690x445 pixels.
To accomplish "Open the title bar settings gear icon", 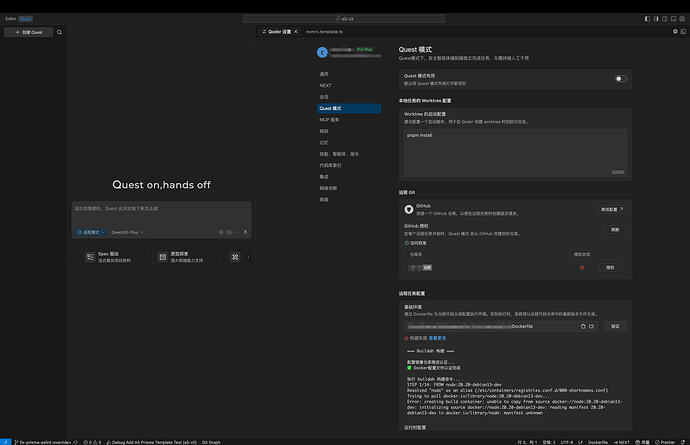I will point(683,19).
